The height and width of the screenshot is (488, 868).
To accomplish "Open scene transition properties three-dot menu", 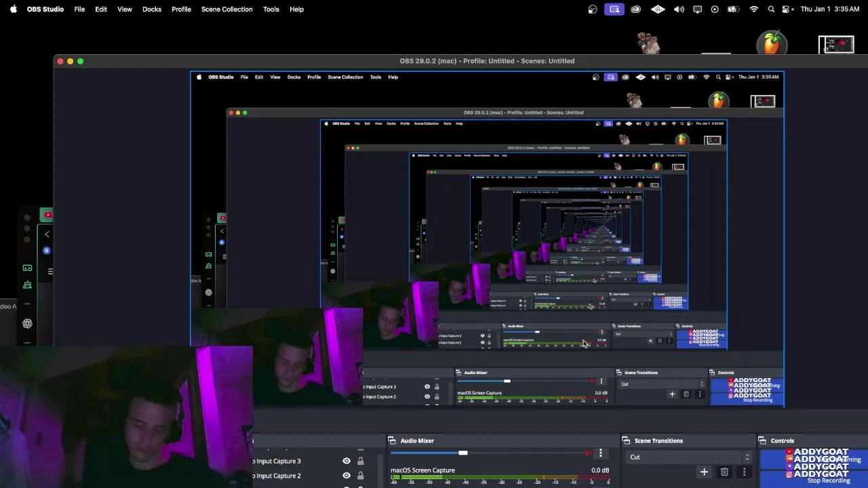I will tap(744, 472).
